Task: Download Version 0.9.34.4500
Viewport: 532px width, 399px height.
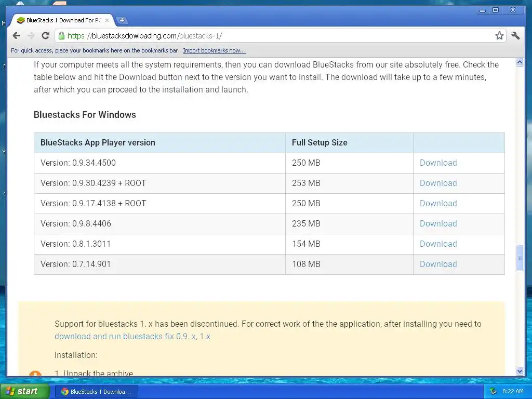Action: pyautogui.click(x=438, y=163)
